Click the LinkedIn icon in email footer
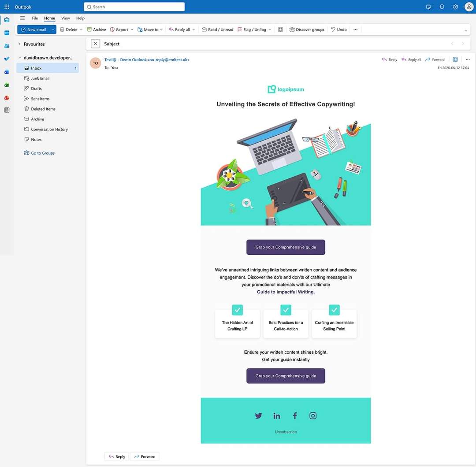This screenshot has height=467, width=476. pyautogui.click(x=276, y=416)
